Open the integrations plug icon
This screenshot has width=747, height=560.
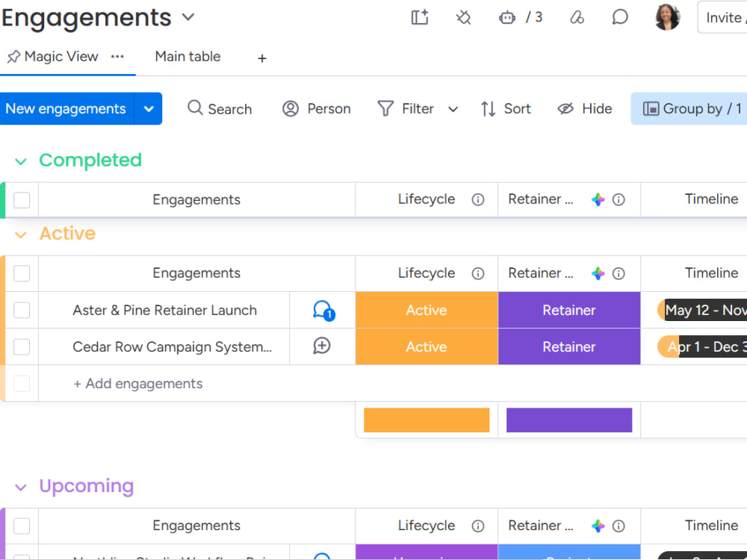(x=463, y=18)
